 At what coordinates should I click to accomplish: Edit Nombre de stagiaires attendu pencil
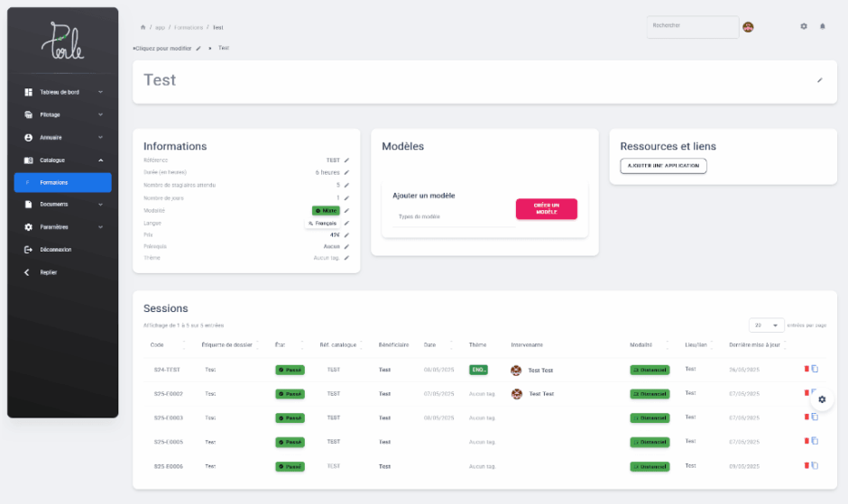[346, 185]
